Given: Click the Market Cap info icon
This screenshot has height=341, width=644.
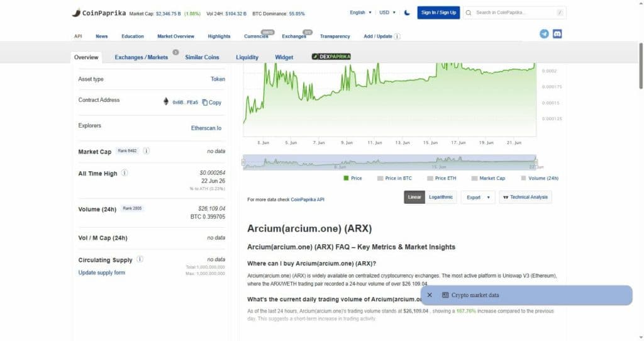Looking at the screenshot, I should click(x=146, y=151).
